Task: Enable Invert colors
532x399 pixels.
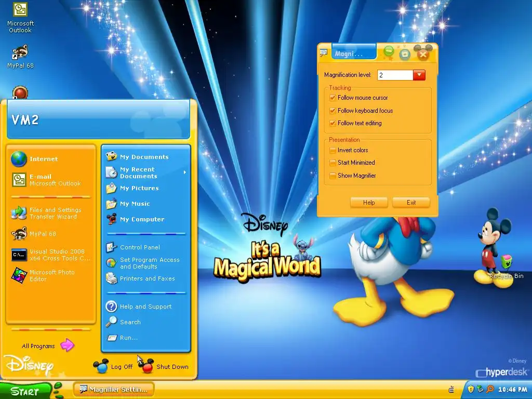Action: [332, 150]
